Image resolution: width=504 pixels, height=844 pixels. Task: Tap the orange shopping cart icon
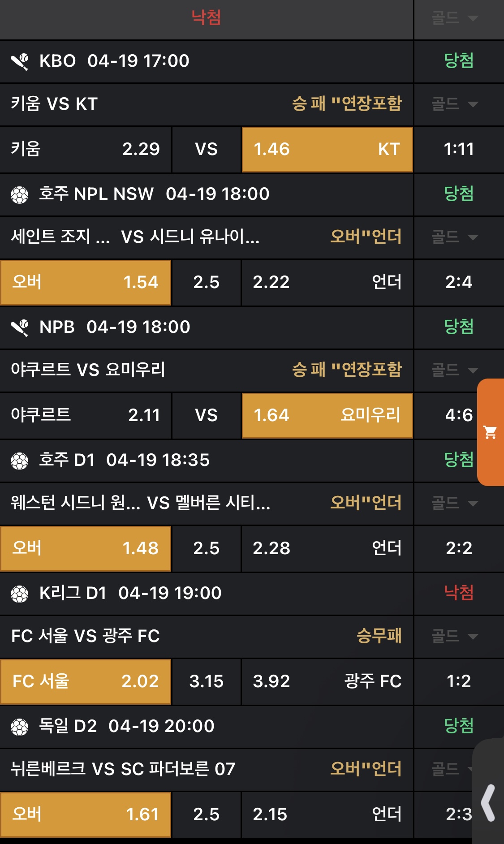pos(490,432)
